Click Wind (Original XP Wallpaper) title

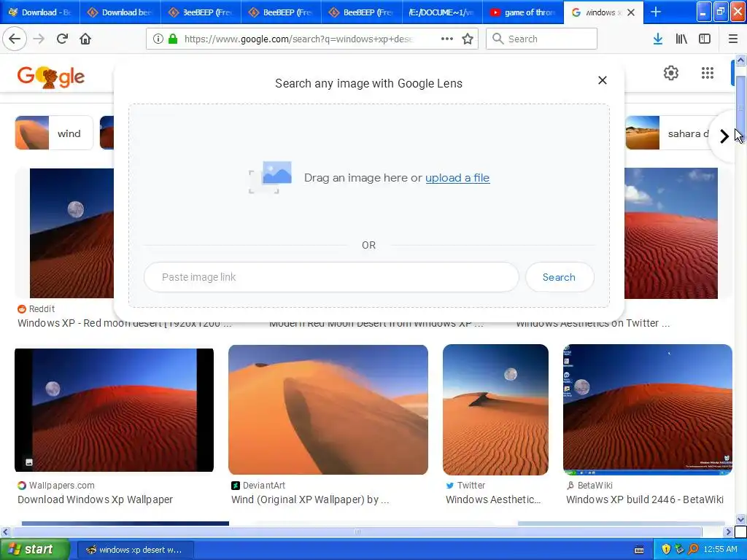310,499
